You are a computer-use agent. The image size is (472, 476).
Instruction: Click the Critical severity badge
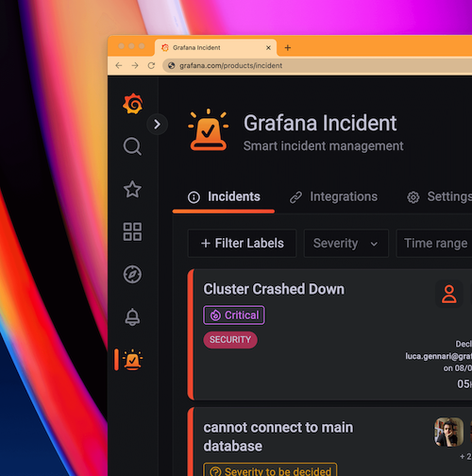click(x=234, y=315)
